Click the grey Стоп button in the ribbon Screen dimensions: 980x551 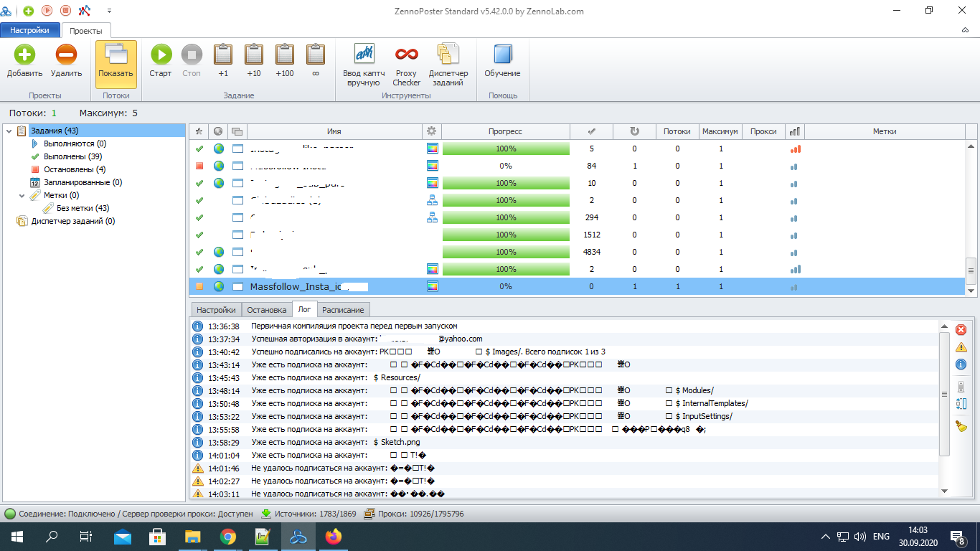[192, 61]
